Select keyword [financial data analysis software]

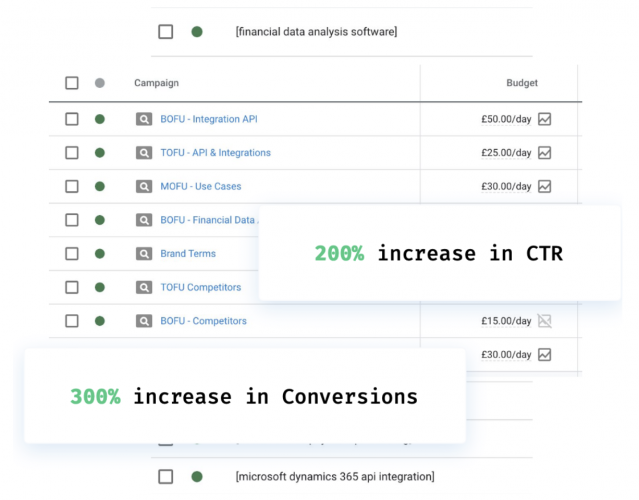click(x=316, y=32)
